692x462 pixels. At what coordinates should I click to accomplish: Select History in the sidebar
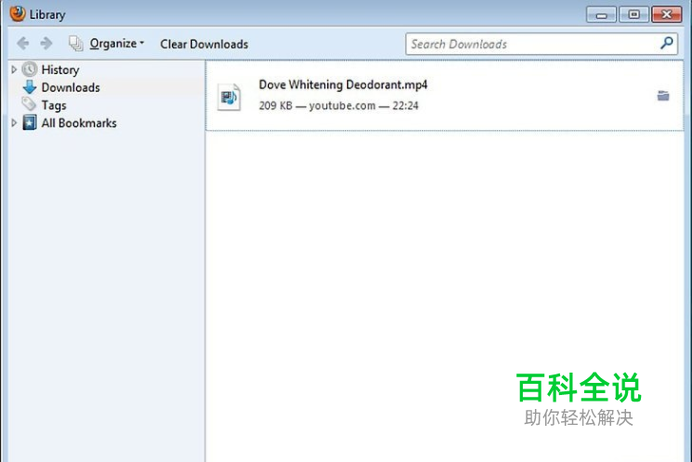(x=60, y=70)
